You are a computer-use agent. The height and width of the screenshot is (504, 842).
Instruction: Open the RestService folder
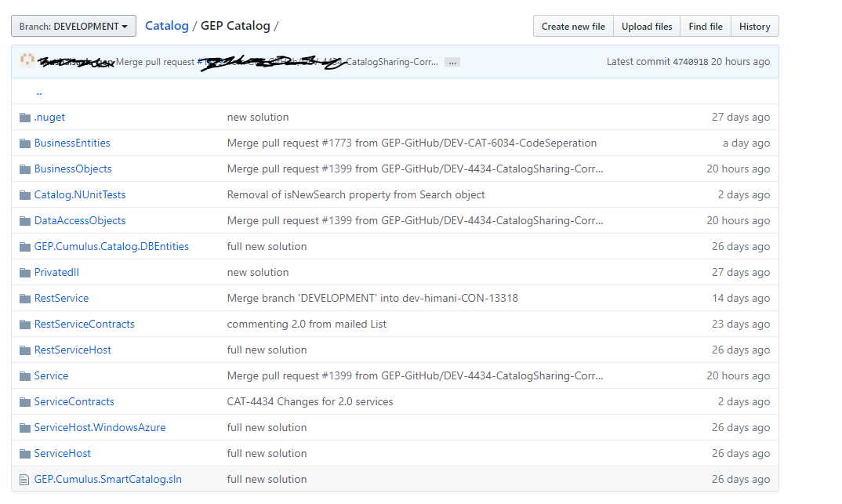[61, 298]
